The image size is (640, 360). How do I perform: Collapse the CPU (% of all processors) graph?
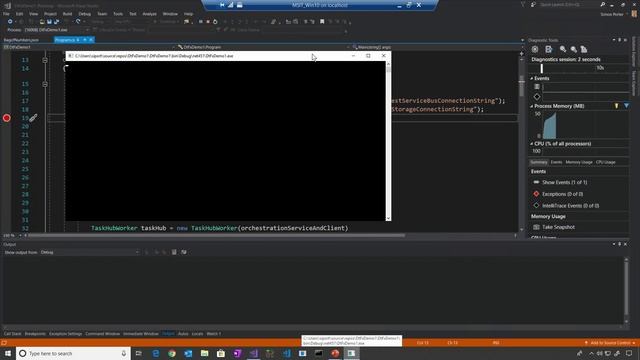point(532,144)
